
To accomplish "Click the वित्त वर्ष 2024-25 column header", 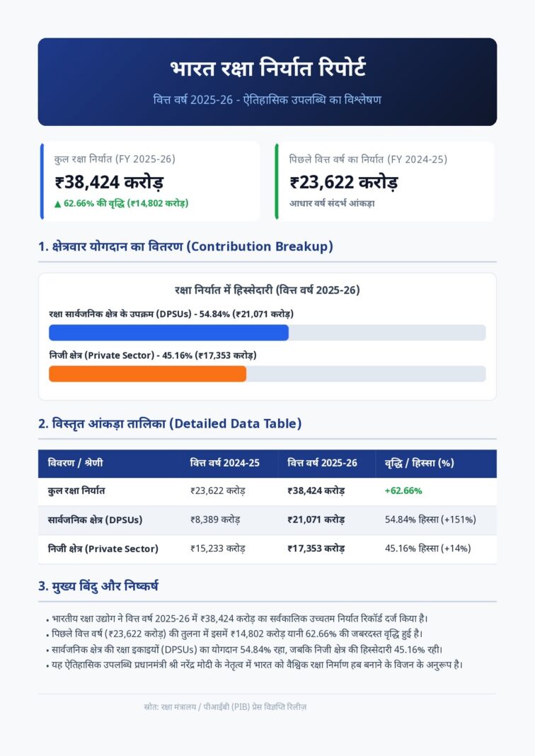I will [225, 464].
